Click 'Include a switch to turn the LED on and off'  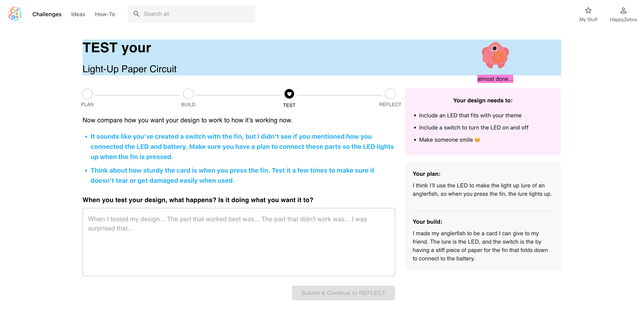pos(473,128)
